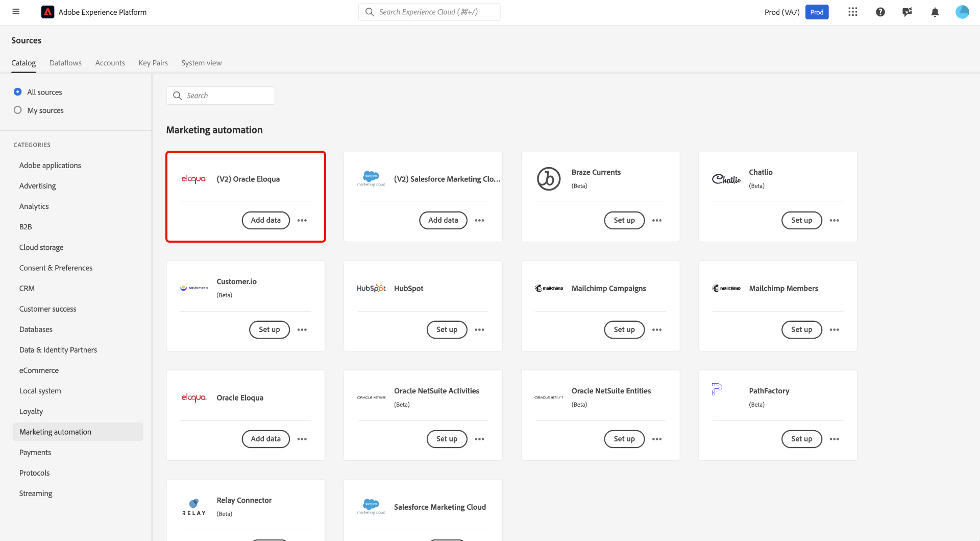Click Set up for PathFactory
Viewport: 980px width, 541px height.
[802, 439]
